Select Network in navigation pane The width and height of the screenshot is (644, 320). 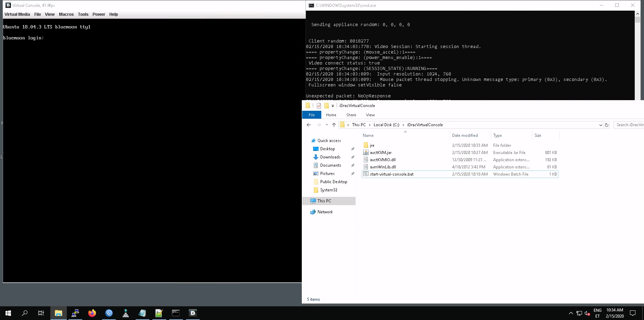coord(325,212)
